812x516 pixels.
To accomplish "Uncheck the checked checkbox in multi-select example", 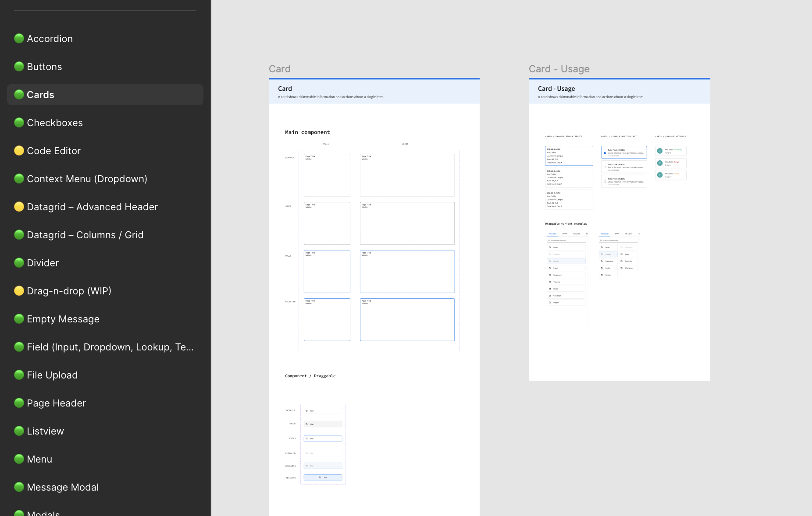I will [605, 153].
